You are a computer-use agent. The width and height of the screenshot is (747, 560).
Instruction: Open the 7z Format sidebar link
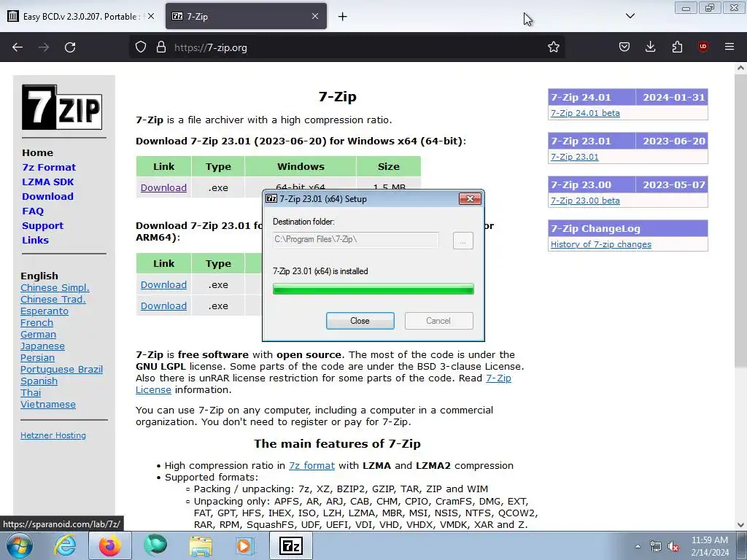pyautogui.click(x=49, y=167)
